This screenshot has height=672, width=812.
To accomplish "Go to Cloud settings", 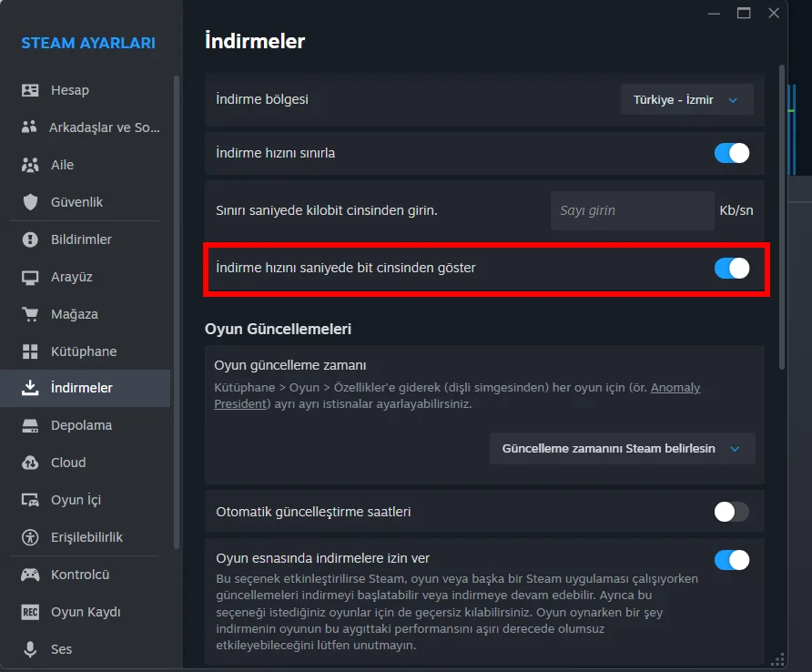I will (86, 463).
